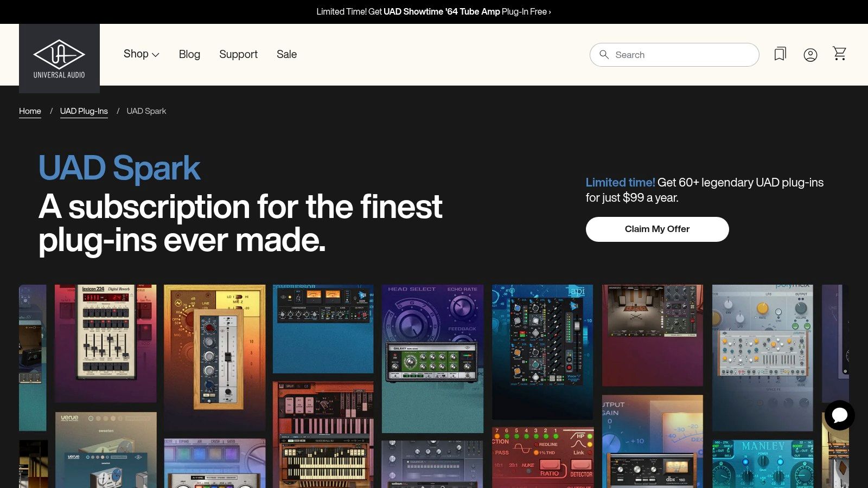Visit the Sale page
This screenshot has height=488, width=868.
click(x=287, y=54)
